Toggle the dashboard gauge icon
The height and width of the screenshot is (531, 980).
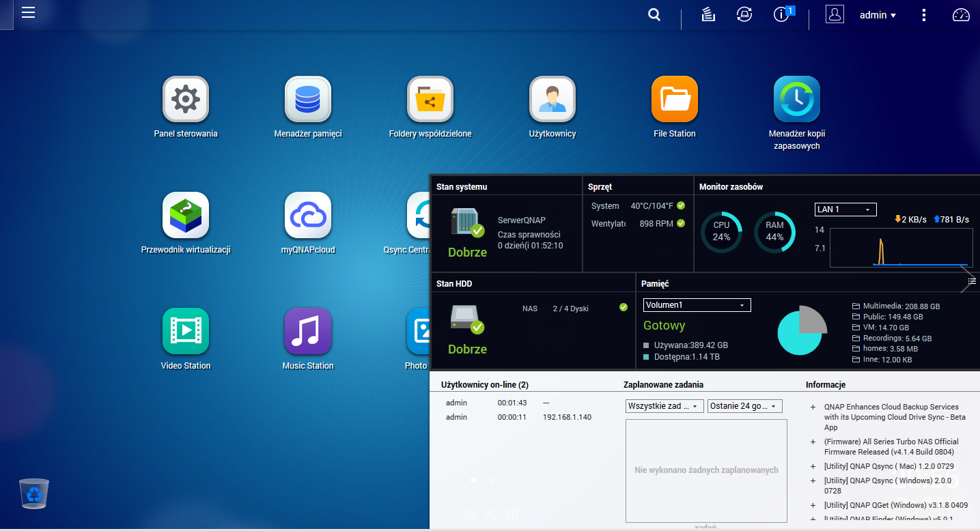point(961,14)
